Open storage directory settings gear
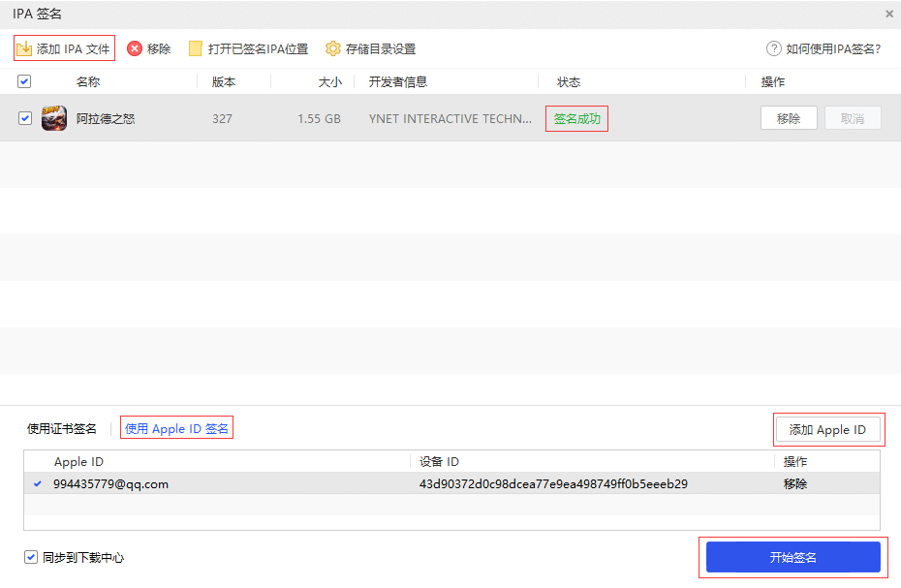Viewport: 901px width, 588px height. coord(333,48)
